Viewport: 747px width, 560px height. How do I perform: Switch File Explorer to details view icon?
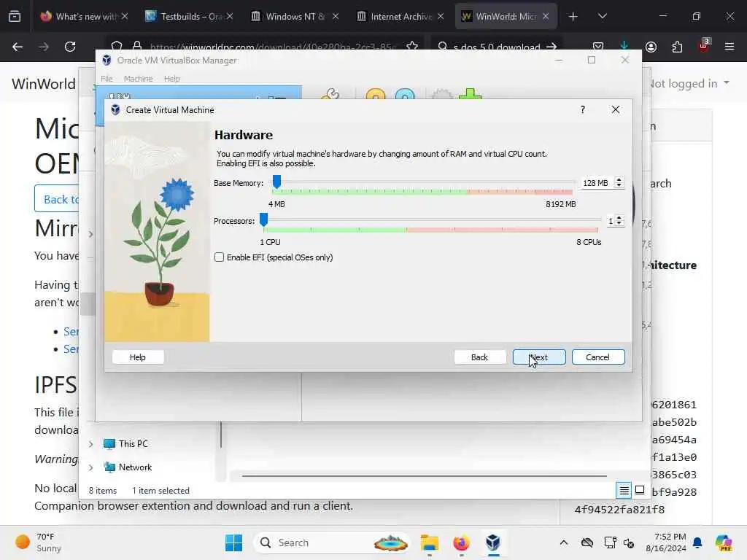[624, 490]
